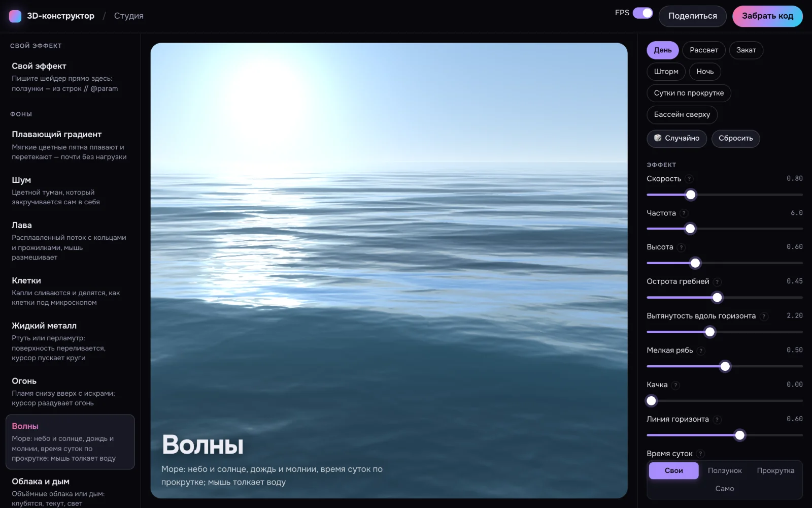Select the День preset

coord(663,50)
